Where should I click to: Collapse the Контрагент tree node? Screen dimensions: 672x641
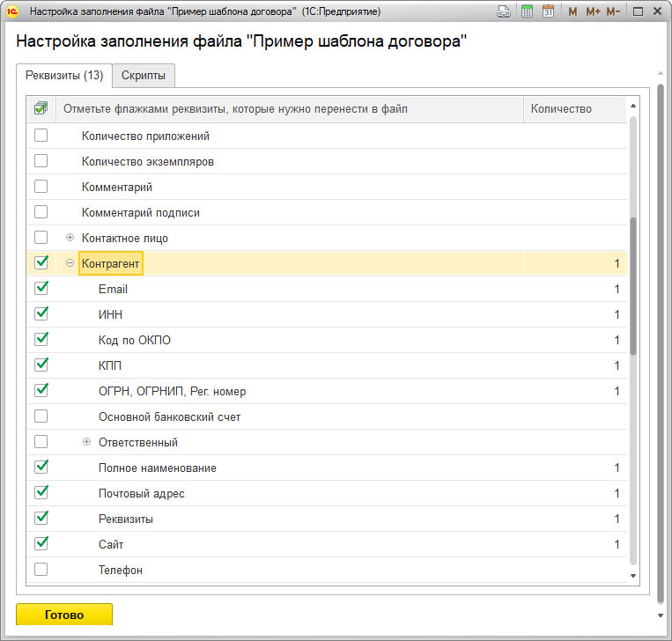coord(70,263)
